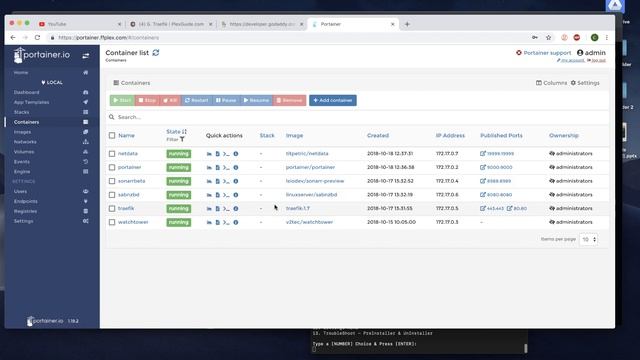Bookmark the page with the star icon
640x360 pixels.
click(x=549, y=38)
